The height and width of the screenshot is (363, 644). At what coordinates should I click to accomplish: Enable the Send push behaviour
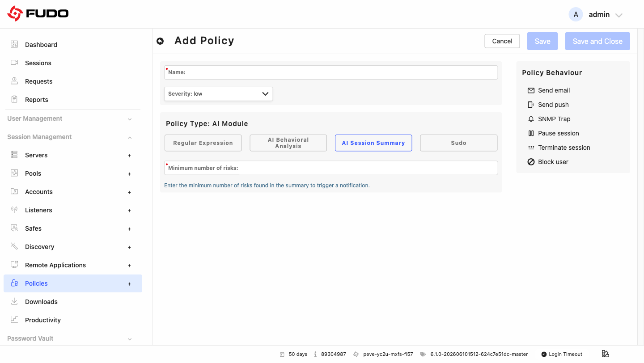[x=548, y=105]
